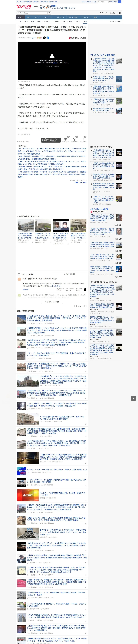The image size is (138, 644).
Task: Open the エキスパート navigation tab
Action: 48,17
